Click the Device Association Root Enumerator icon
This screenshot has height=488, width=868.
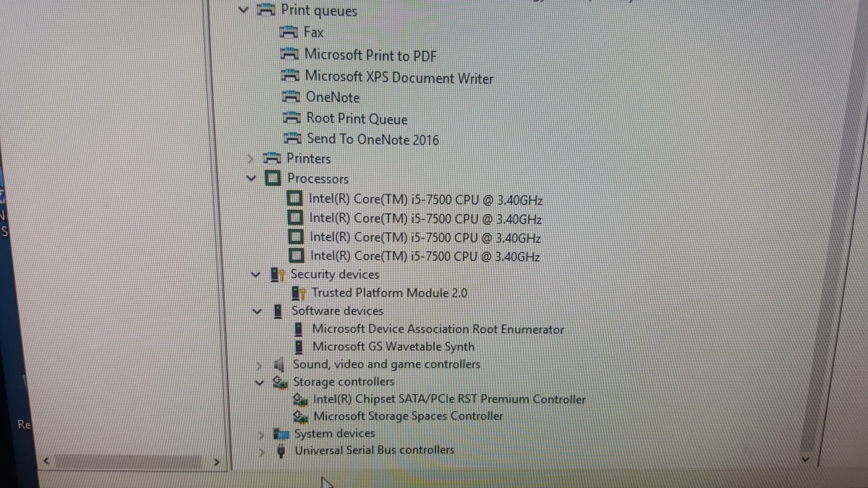pyautogui.click(x=299, y=330)
